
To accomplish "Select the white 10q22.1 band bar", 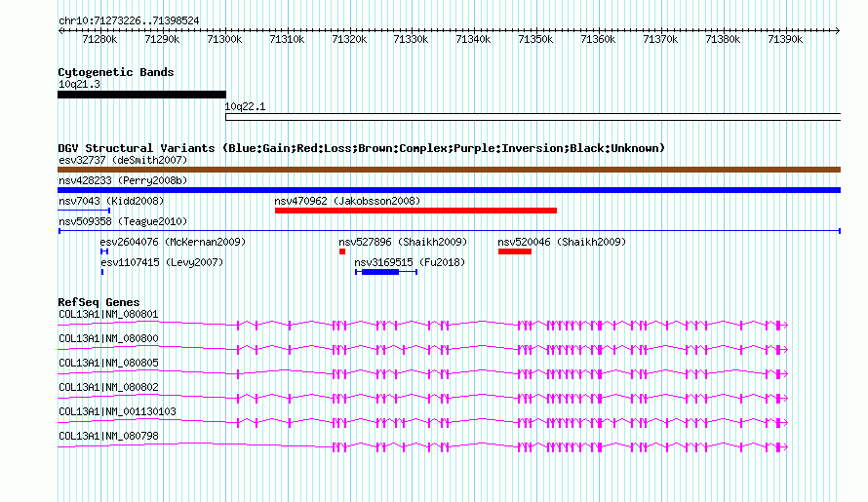I will point(533,117).
